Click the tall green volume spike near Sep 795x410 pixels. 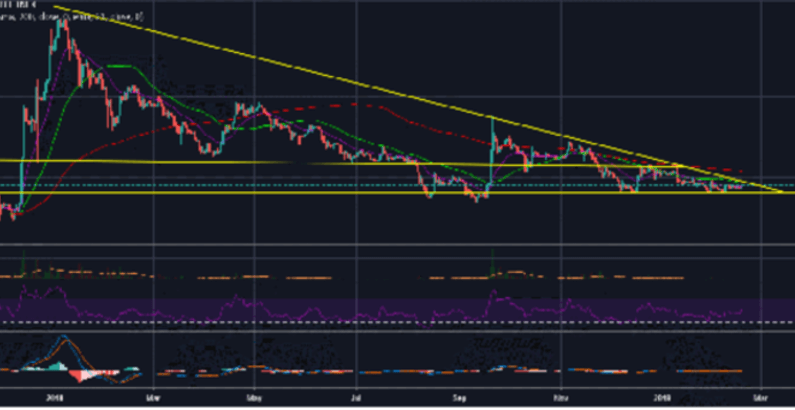pyautogui.click(x=492, y=262)
